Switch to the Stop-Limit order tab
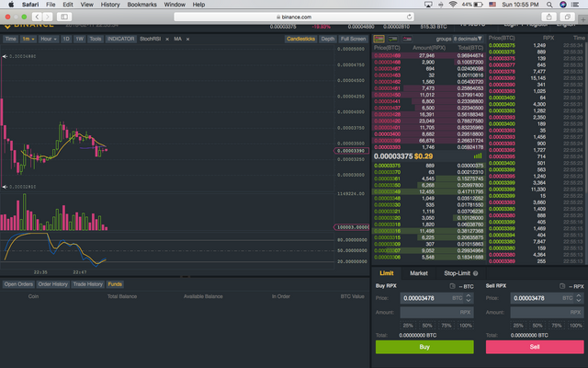Screen dimensions: 588x368 point(461,273)
